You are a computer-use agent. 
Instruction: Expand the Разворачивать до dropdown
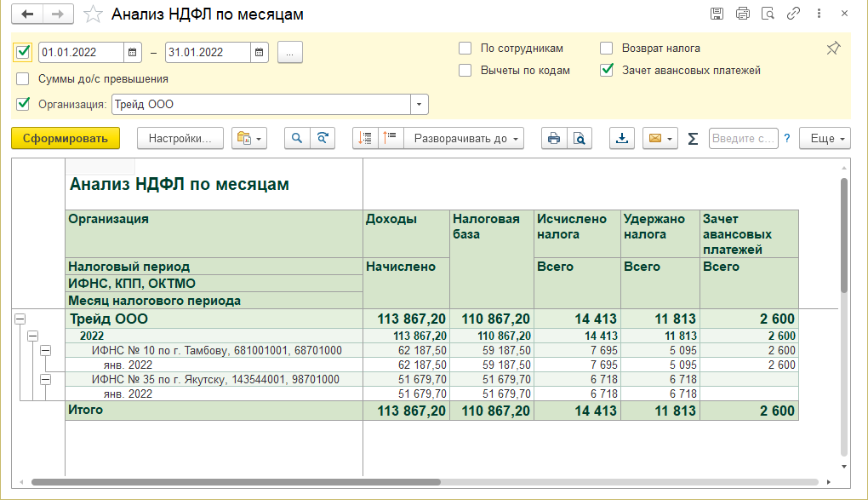coord(464,138)
